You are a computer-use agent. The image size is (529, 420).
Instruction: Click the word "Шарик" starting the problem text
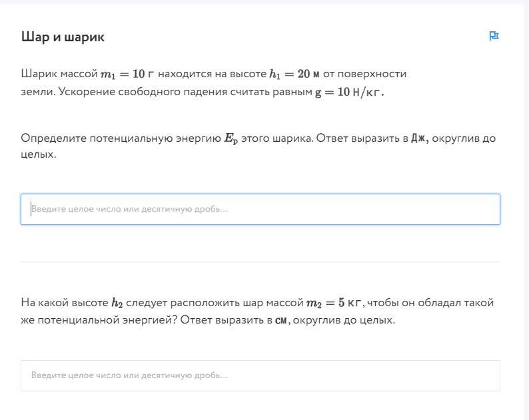39,74
